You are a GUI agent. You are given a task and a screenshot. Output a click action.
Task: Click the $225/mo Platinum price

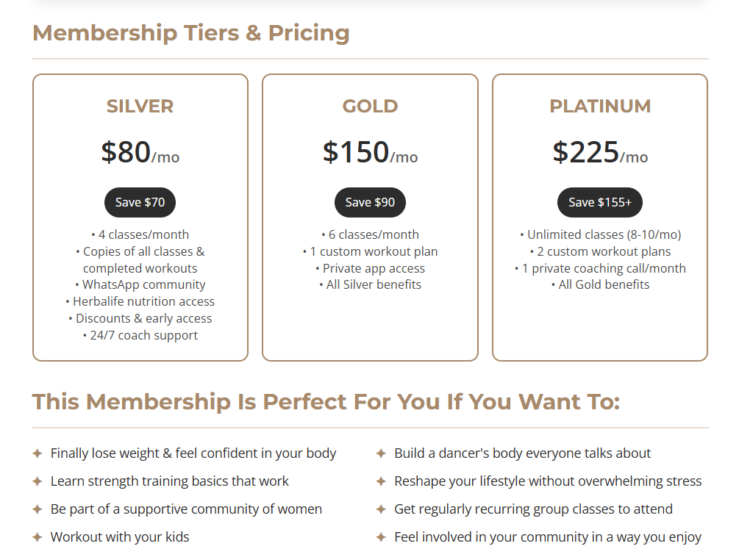click(600, 152)
